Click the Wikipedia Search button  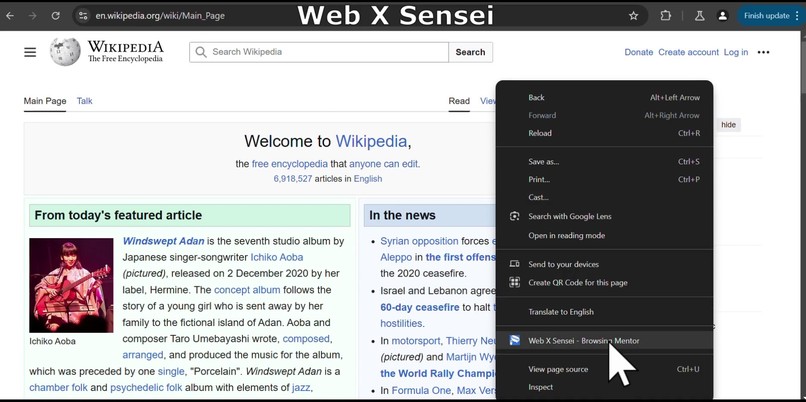[470, 52]
